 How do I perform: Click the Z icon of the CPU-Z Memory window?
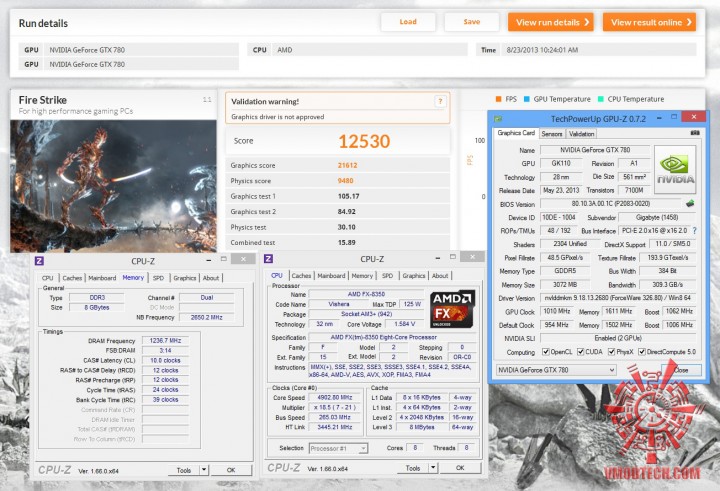[39, 261]
